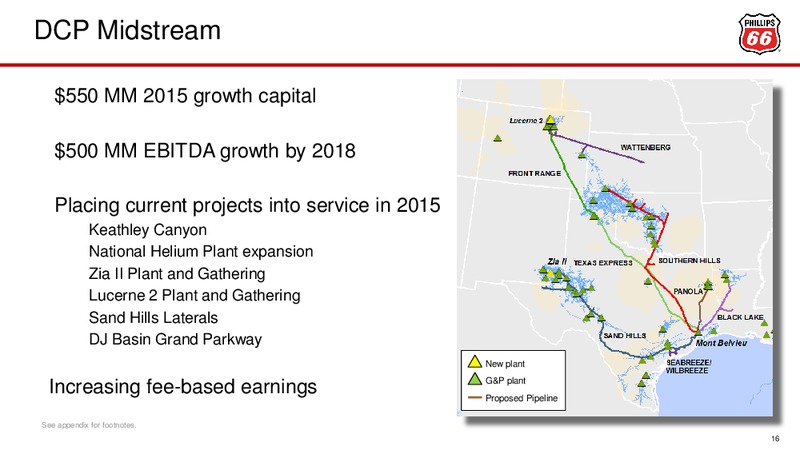Click the Lucerne 2 plant marker on map

coord(550,121)
